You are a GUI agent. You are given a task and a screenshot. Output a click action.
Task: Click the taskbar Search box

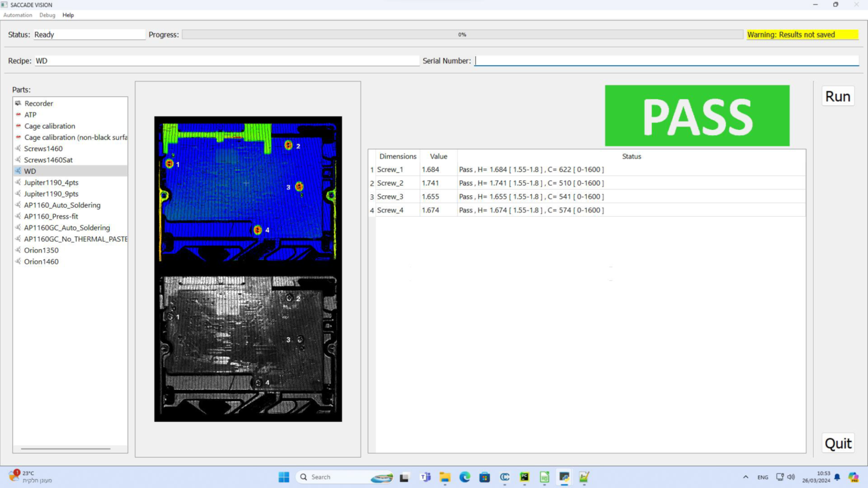[345, 477]
